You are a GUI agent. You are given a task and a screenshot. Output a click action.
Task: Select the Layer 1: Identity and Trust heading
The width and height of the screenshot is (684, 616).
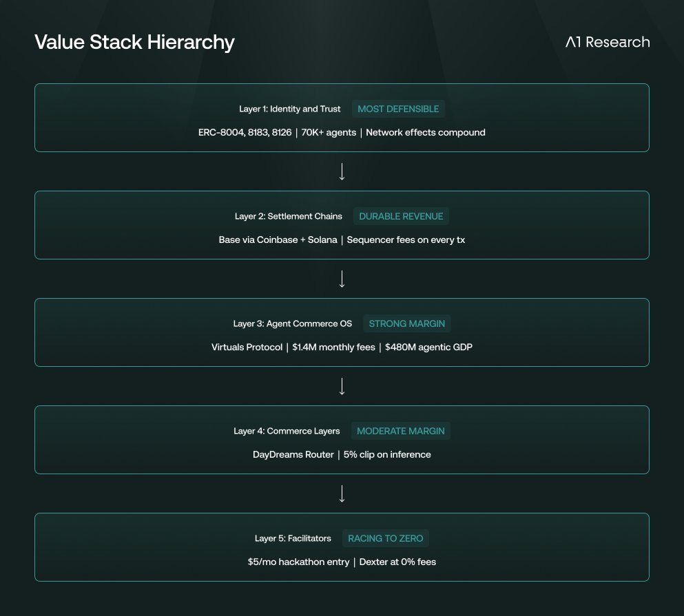290,109
